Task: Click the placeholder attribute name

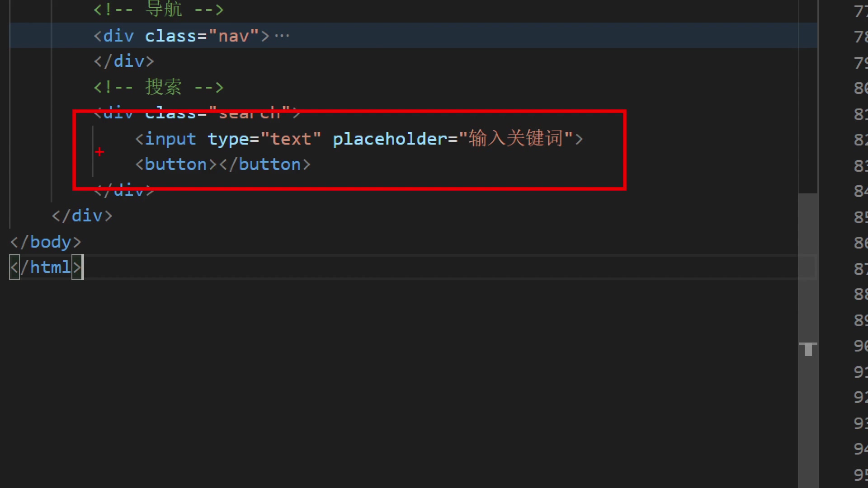Action: click(390, 139)
